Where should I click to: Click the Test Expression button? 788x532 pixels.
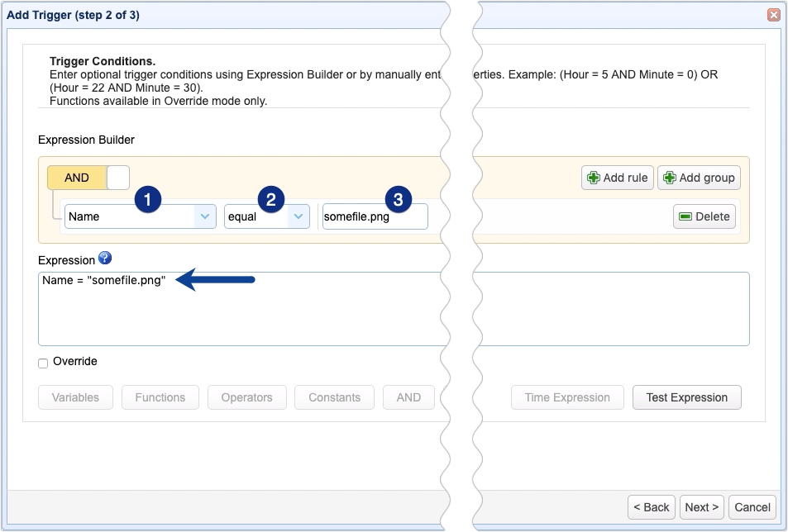686,397
